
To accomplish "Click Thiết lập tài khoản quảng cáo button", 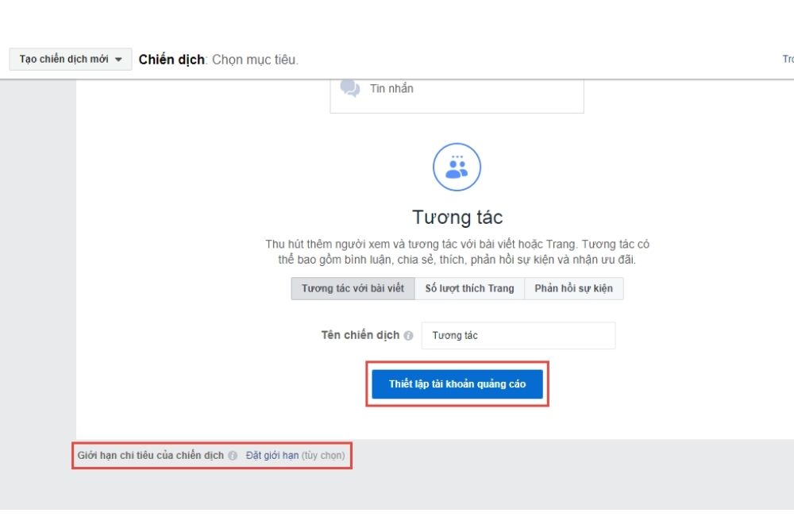I will pyautogui.click(x=457, y=384).
